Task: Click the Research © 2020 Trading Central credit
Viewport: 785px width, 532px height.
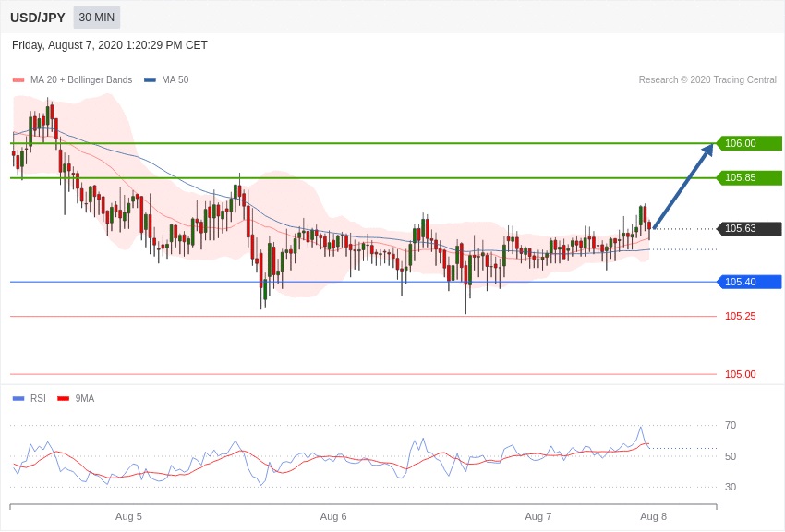Action: (707, 80)
